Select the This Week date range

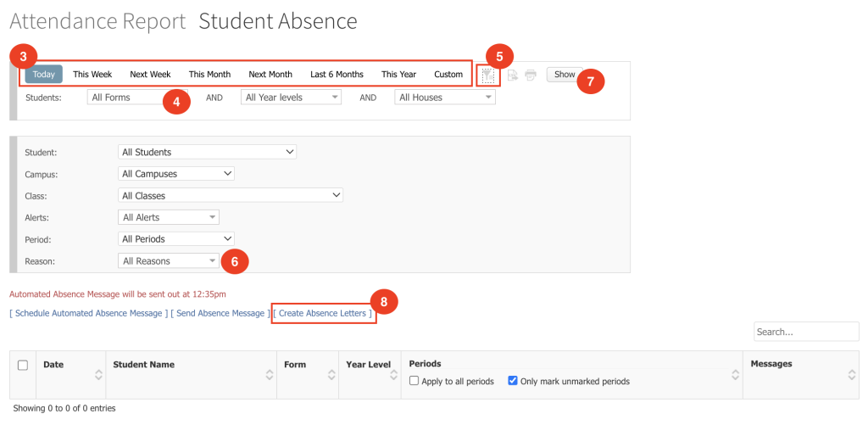(92, 75)
